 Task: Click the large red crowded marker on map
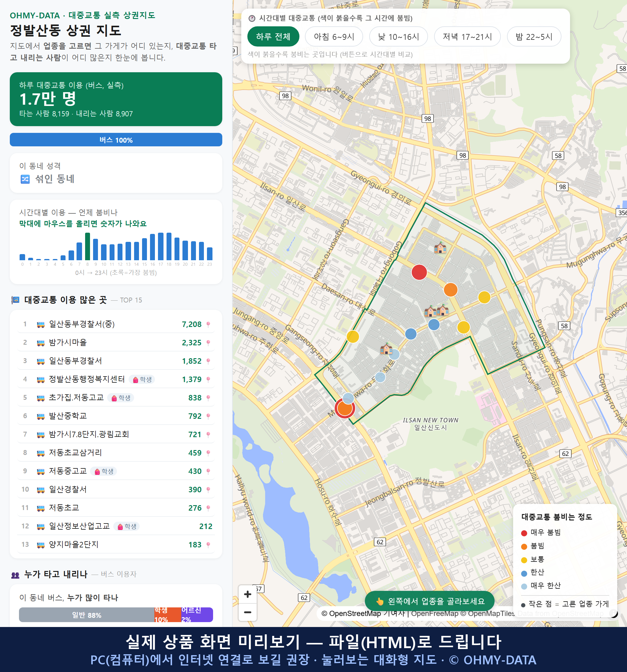point(419,272)
